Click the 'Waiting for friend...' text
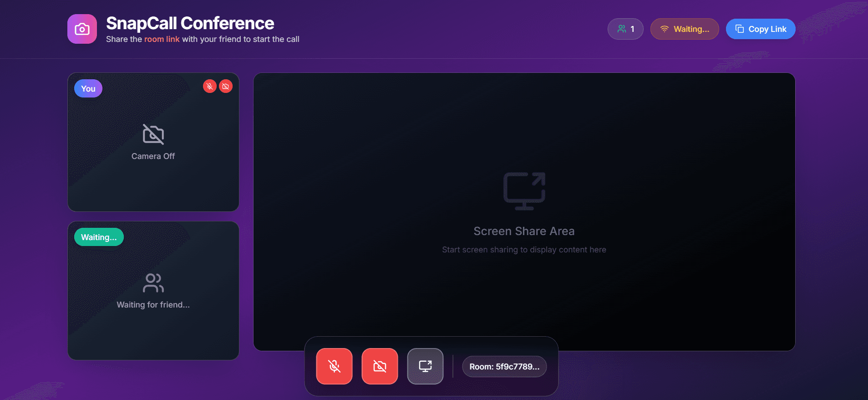This screenshot has width=868, height=400. tap(153, 305)
